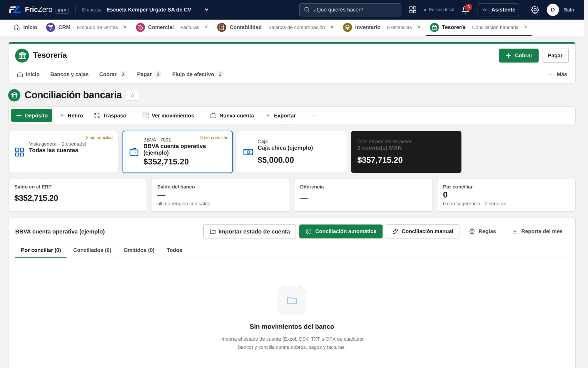Click Salir to log out
The image size is (588, 368).
(569, 10)
